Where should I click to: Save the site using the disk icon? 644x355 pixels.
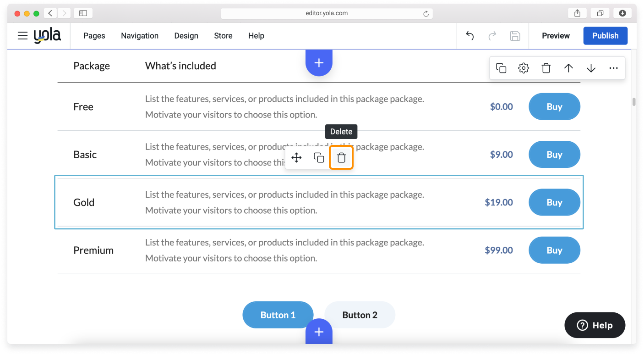coord(515,35)
